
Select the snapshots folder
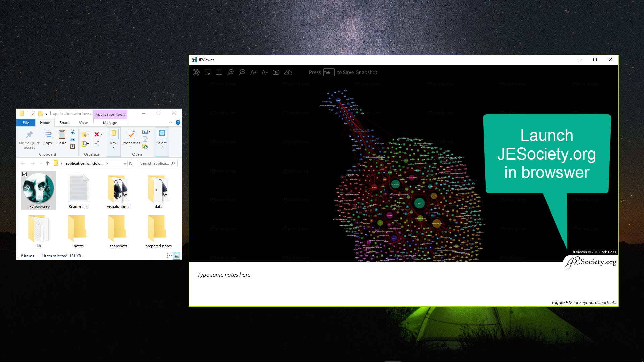pos(119,231)
